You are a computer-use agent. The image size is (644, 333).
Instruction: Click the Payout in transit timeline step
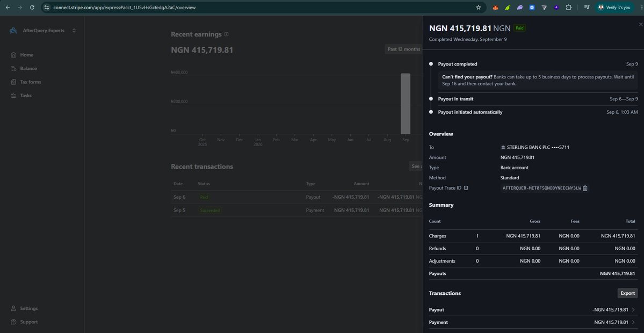click(455, 99)
